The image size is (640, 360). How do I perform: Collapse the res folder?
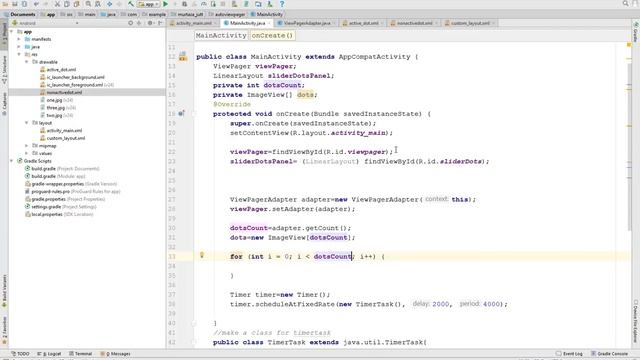(19, 54)
